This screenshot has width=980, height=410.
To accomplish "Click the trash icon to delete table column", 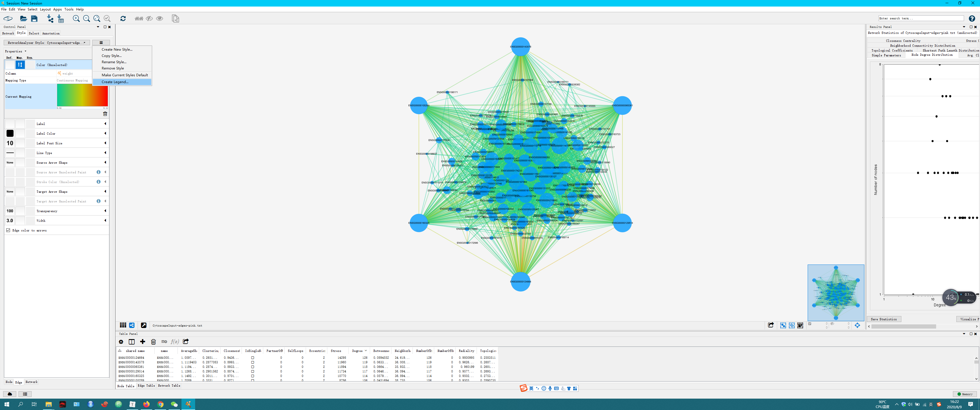I will tap(153, 342).
